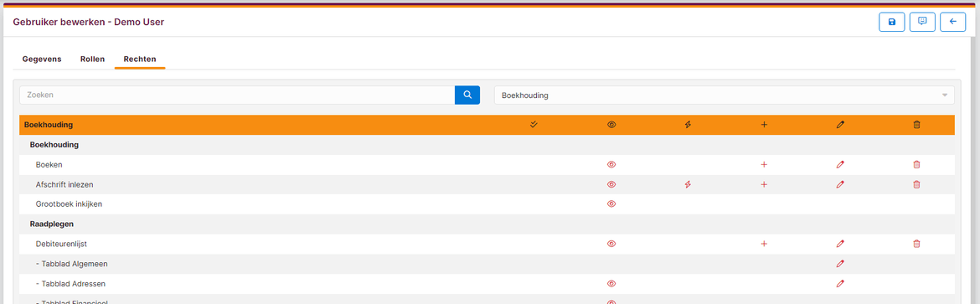This screenshot has width=980, height=304.
Task: Toggle view right for Boeken
Action: click(611, 164)
